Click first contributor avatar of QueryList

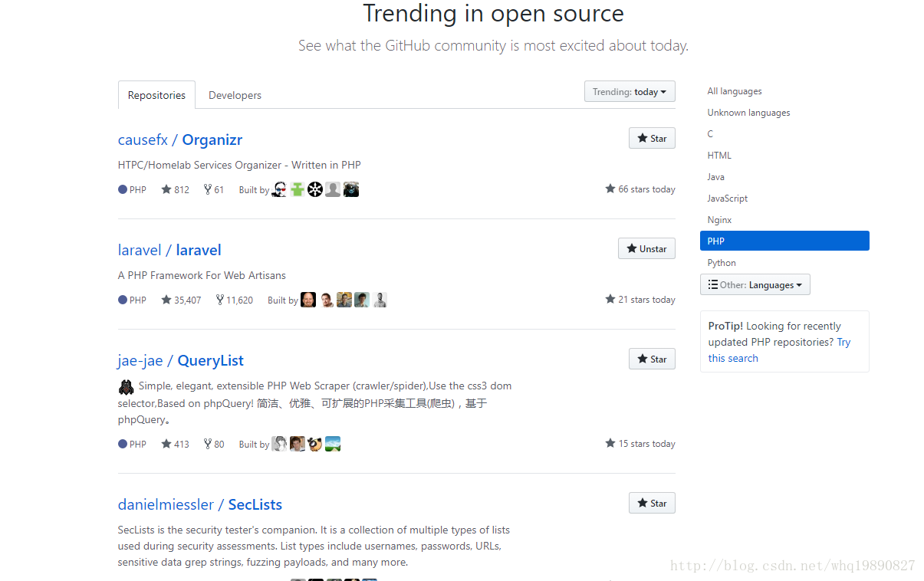(279, 444)
